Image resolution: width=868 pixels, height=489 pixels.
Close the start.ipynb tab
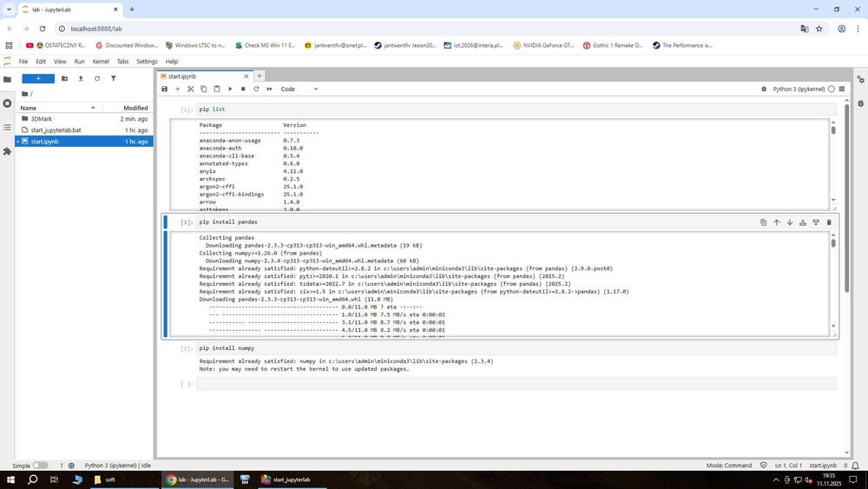coord(247,76)
